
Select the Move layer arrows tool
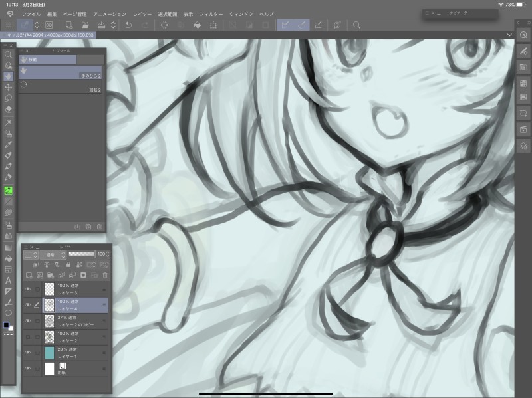[8, 87]
